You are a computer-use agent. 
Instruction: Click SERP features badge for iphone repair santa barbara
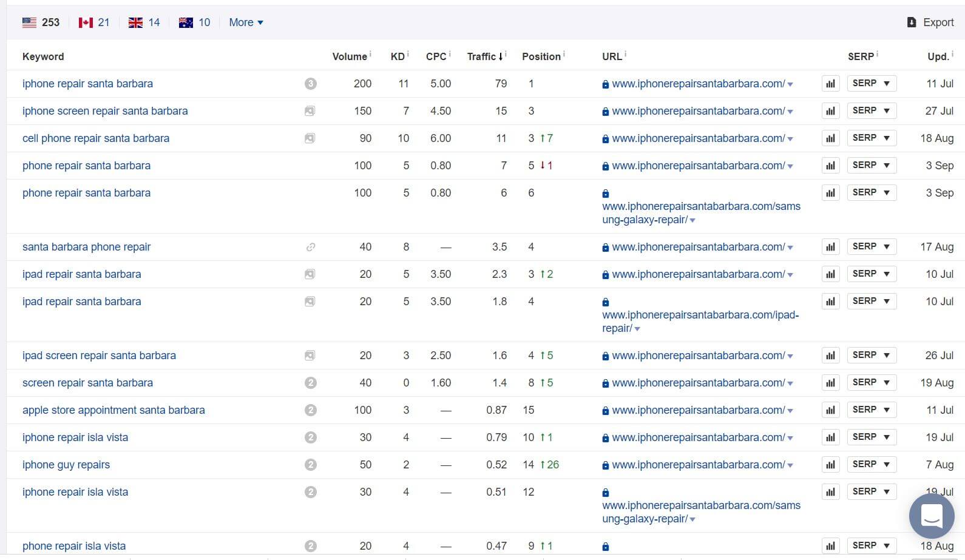point(310,84)
